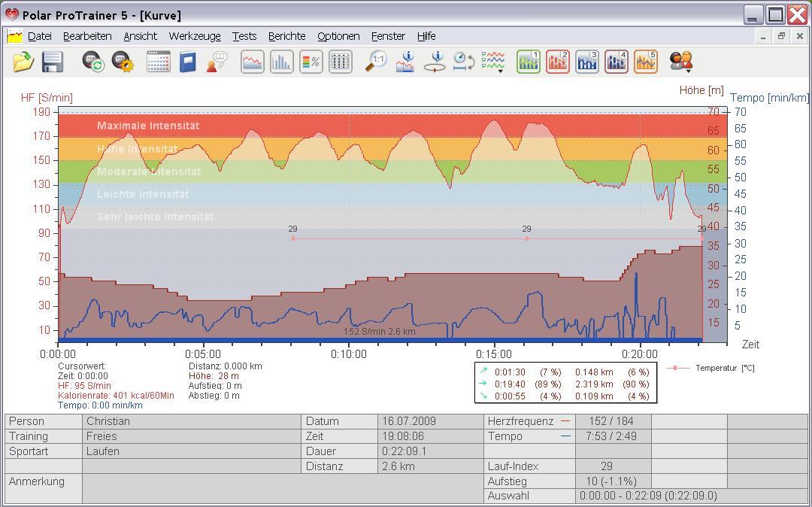Select the line curve chart icon
This screenshot has height=507, width=812.
pos(253,62)
